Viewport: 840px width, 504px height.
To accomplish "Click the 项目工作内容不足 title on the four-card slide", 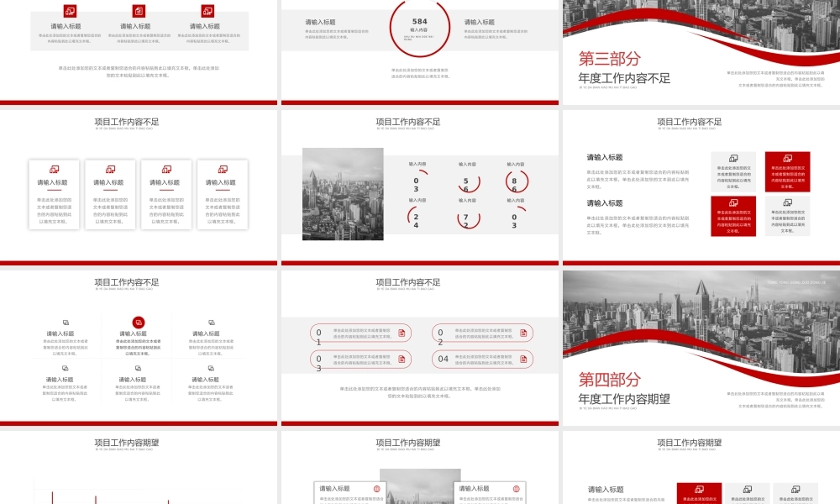I will [x=127, y=122].
